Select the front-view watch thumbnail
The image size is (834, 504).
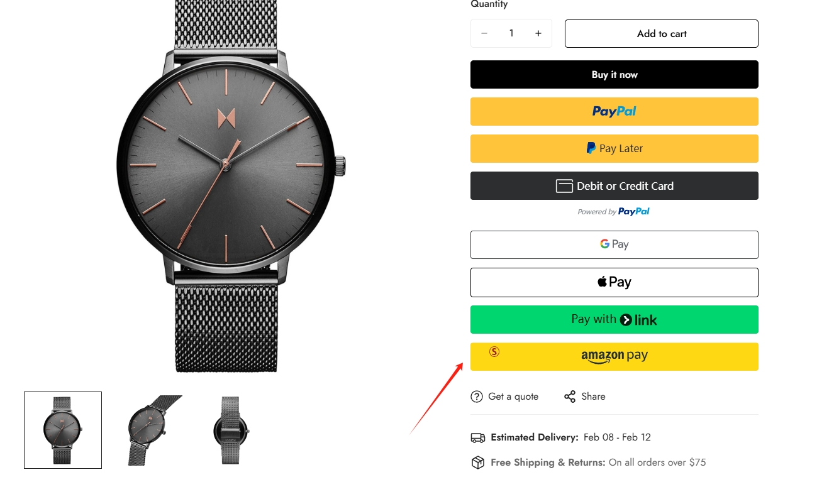[63, 430]
